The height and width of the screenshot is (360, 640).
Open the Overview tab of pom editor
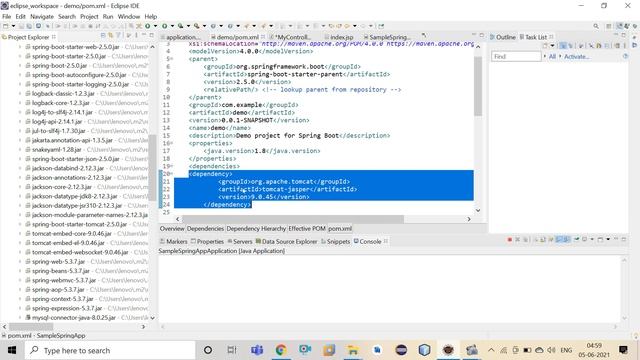pyautogui.click(x=172, y=229)
